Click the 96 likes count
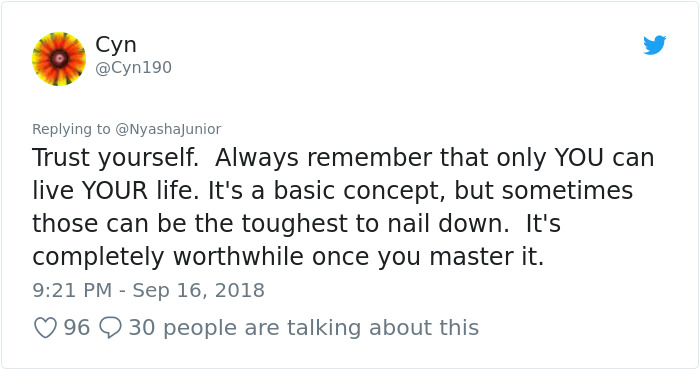 [x=77, y=328]
